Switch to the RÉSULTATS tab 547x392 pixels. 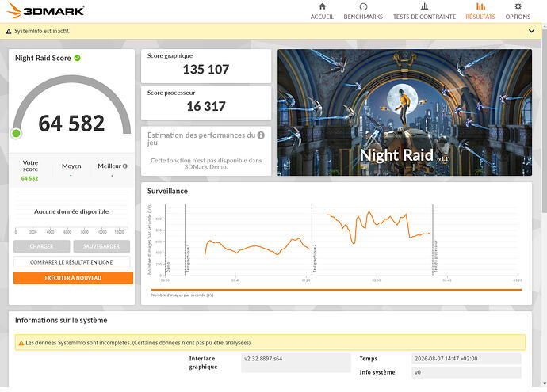[480, 17]
